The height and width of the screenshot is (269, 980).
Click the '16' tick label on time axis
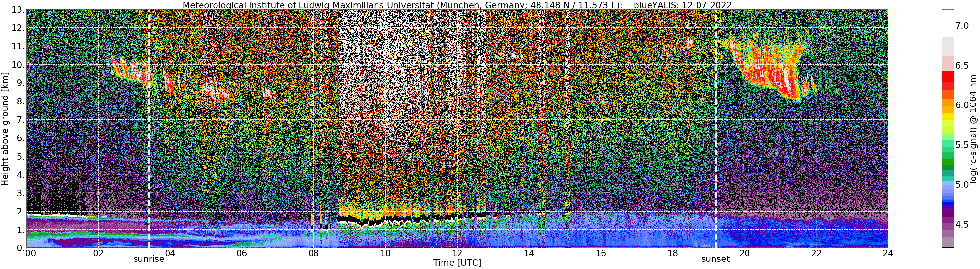click(x=601, y=253)
